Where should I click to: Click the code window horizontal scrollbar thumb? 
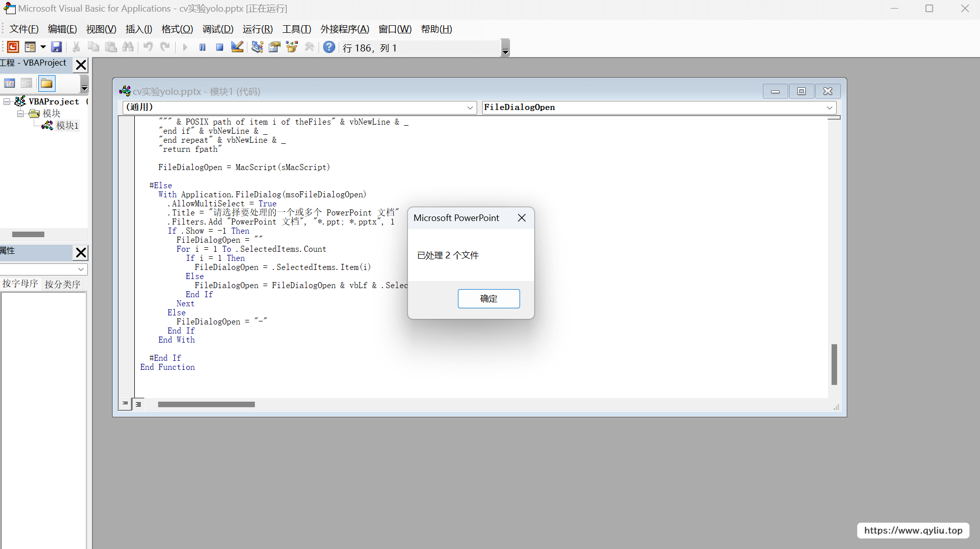pos(207,404)
